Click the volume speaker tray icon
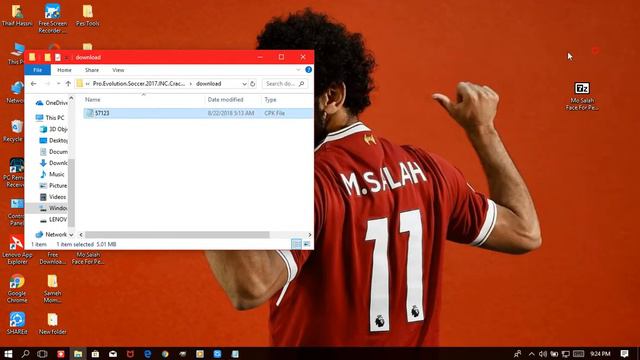 tap(542, 353)
